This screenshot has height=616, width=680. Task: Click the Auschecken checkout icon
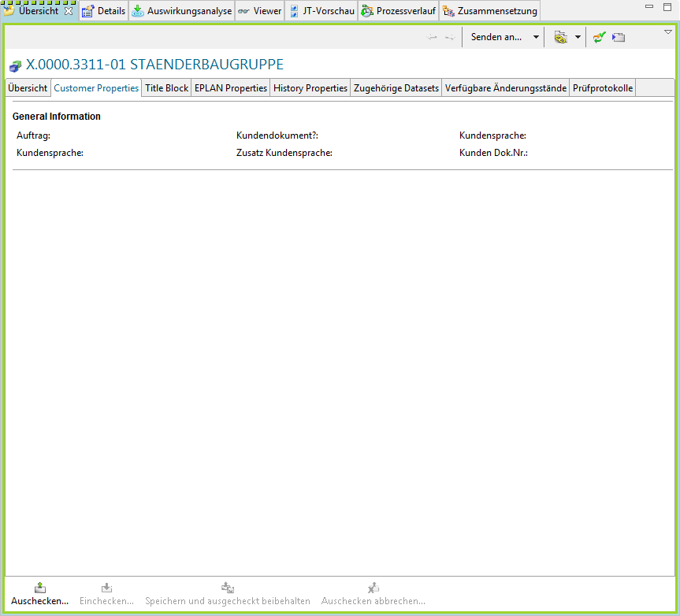tap(40, 588)
